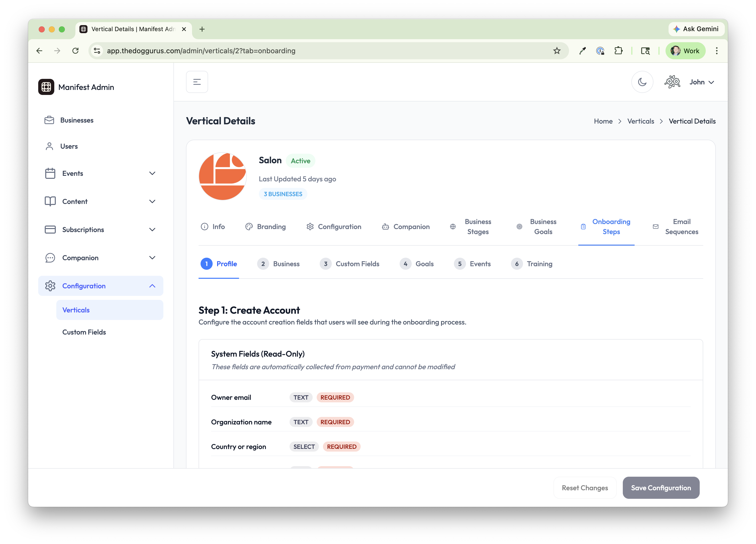Click the 3 BUSINESSES badge

click(283, 194)
